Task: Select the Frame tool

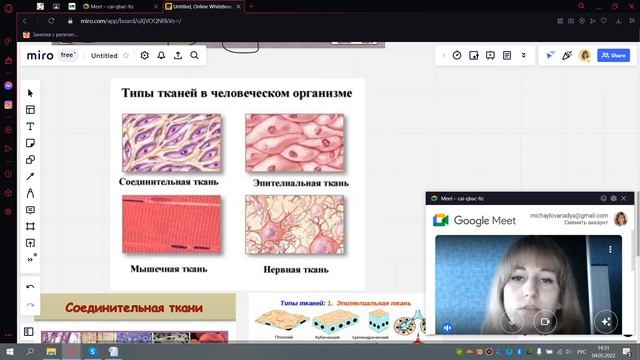Action: pyautogui.click(x=30, y=227)
